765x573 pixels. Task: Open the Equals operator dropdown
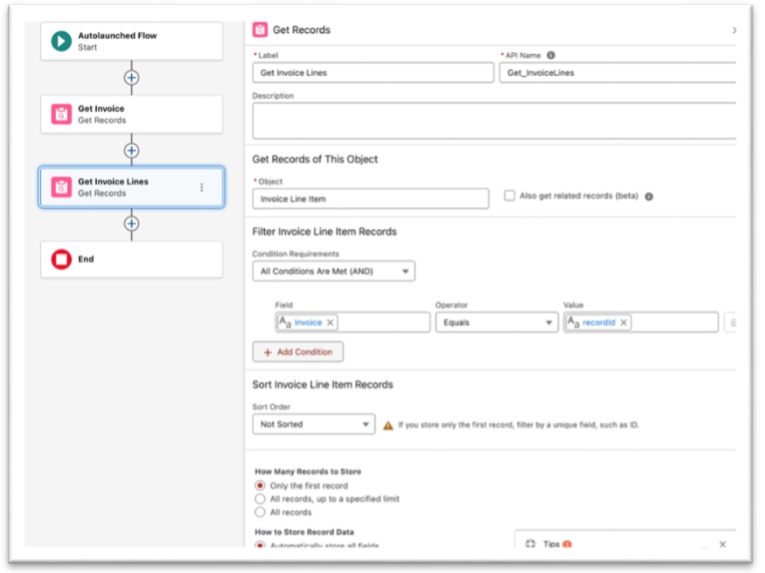click(x=496, y=322)
